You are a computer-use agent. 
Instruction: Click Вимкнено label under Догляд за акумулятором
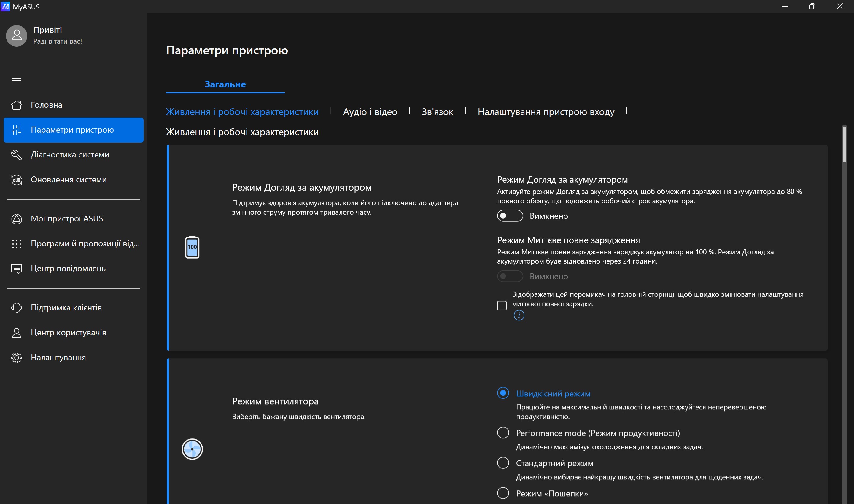(548, 216)
